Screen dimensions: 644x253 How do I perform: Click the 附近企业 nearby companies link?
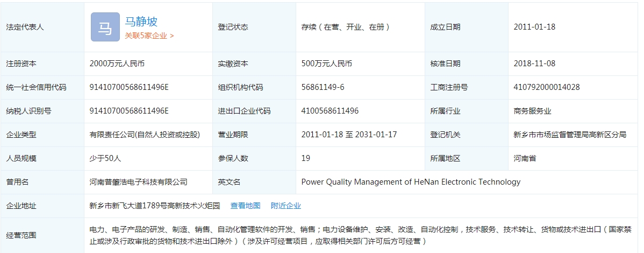(x=285, y=206)
